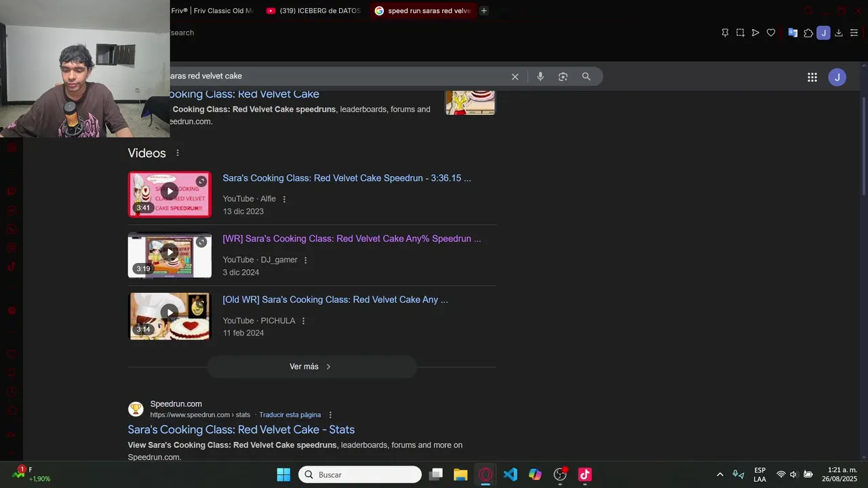Click the Google Lens image search icon
Screen dimensions: 868x488
click(563, 77)
